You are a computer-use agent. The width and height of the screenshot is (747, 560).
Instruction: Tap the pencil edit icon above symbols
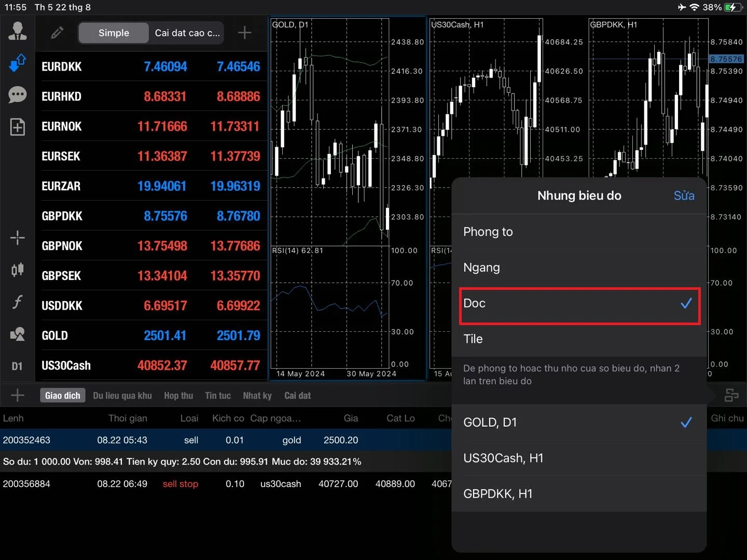click(x=57, y=33)
